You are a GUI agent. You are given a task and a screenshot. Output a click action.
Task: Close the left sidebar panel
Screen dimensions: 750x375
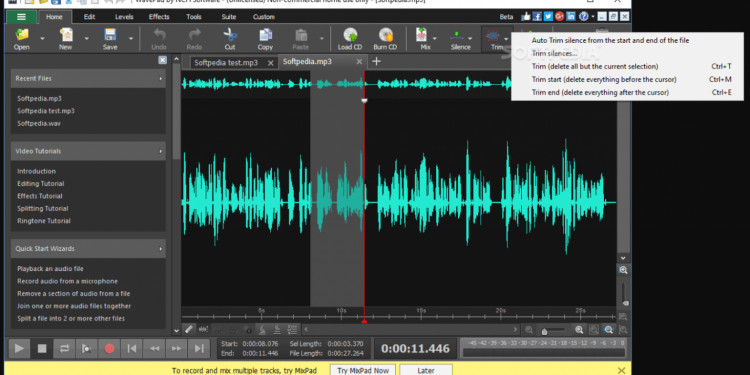click(x=163, y=60)
